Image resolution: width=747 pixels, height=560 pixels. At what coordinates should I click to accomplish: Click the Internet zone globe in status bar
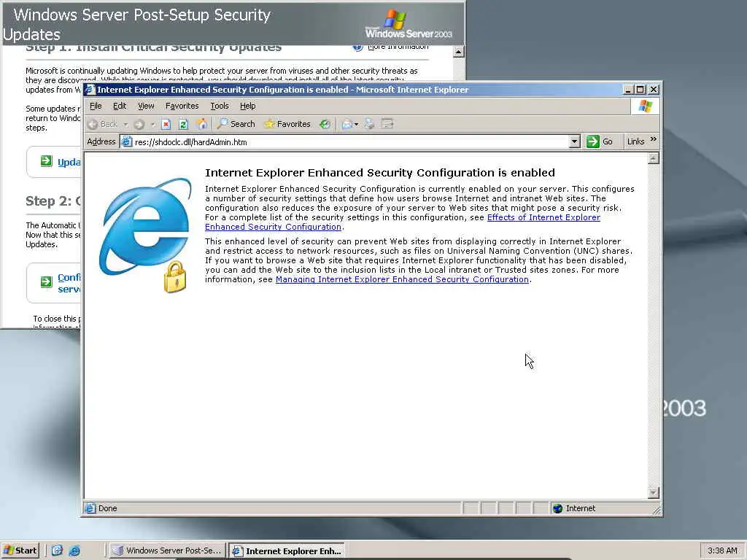coord(558,508)
